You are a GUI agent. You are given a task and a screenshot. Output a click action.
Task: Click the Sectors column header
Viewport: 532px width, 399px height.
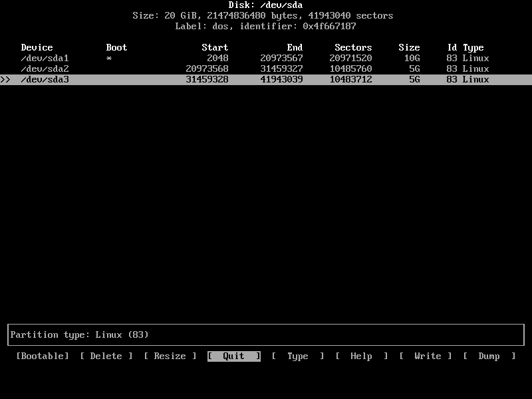353,47
